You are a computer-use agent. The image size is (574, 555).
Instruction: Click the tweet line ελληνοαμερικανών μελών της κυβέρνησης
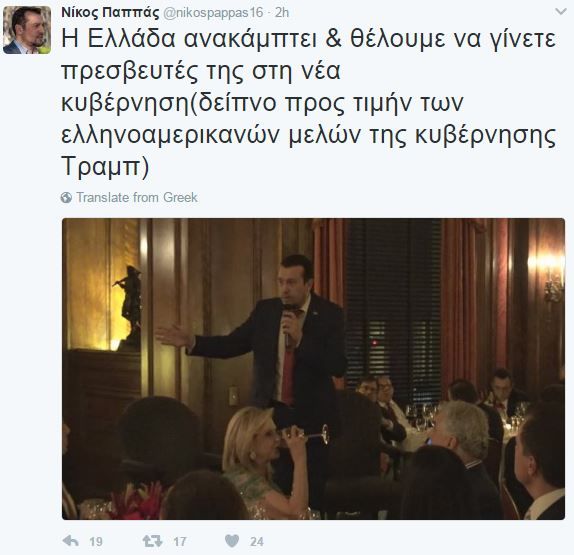pyautogui.click(x=309, y=136)
